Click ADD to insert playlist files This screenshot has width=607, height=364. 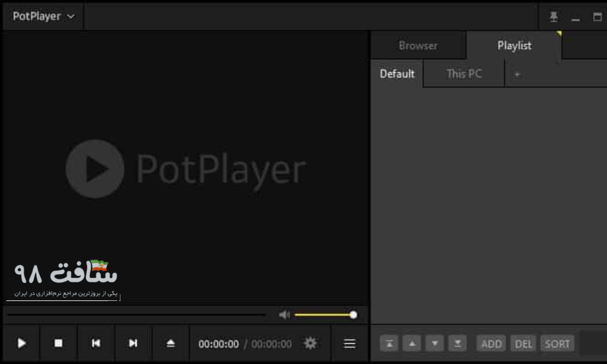[490, 343]
